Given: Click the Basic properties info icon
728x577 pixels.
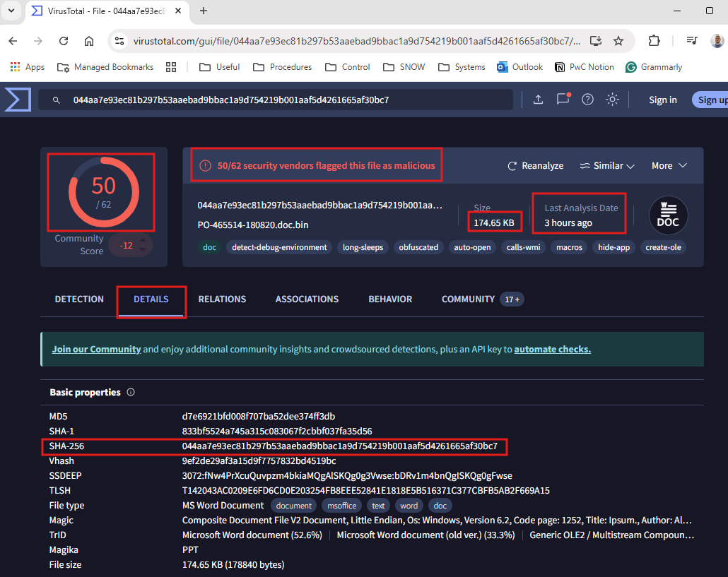Looking at the screenshot, I should click(131, 392).
